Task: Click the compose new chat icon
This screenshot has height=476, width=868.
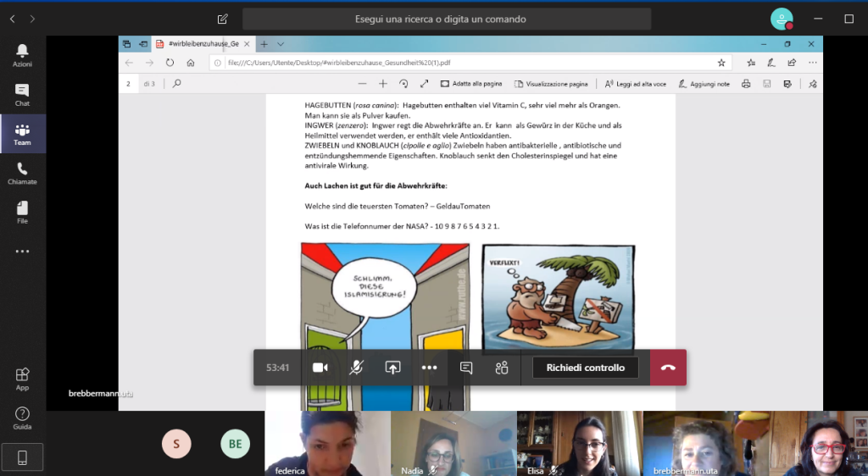Action: pos(223,19)
